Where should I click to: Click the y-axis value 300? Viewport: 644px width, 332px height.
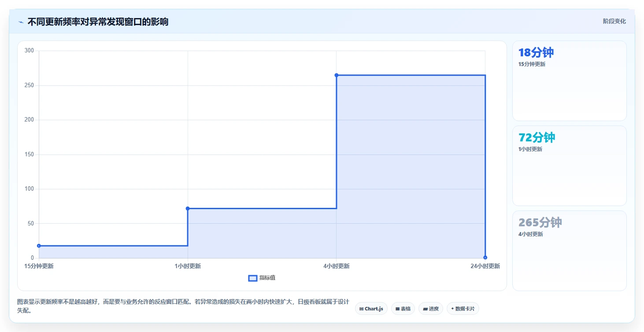30,51
